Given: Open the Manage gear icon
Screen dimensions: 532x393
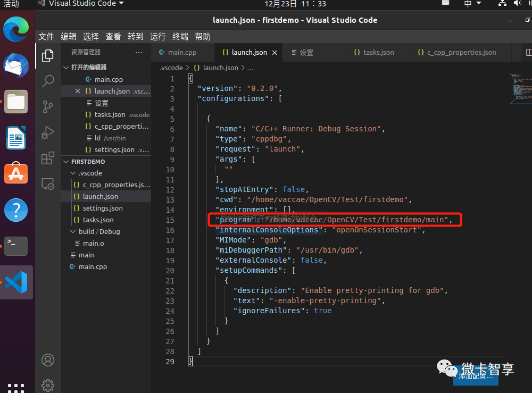Looking at the screenshot, I should point(48,385).
